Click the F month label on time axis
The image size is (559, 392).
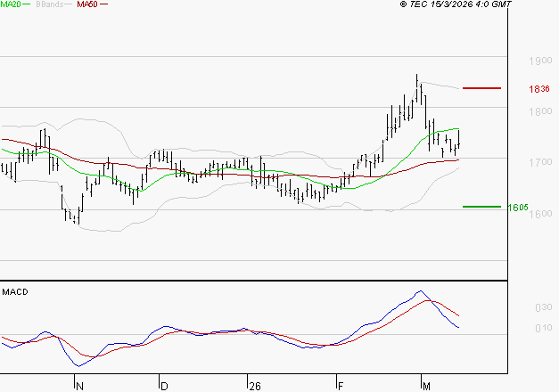[341, 387]
